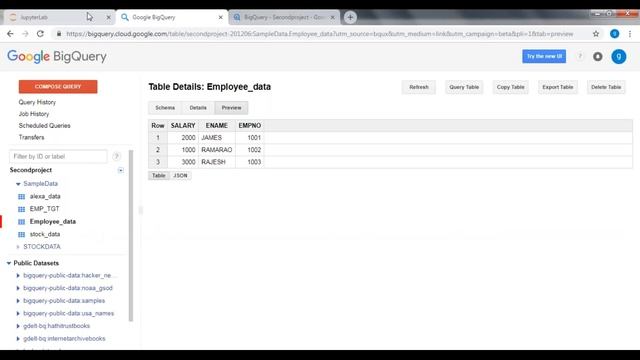Open notifications icon in BigQuery header
Screen dimensions: 640x360
pyautogui.click(x=598, y=56)
